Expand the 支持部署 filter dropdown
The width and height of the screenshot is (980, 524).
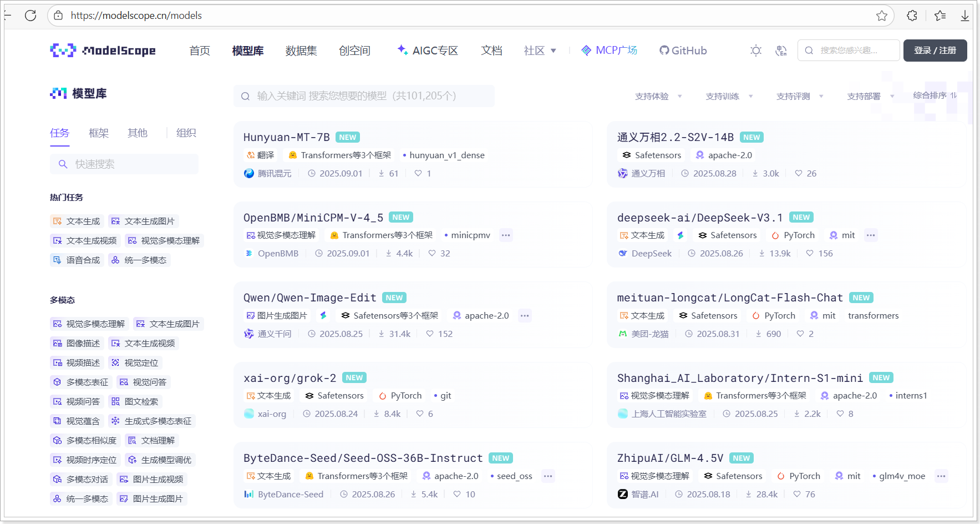pos(871,97)
